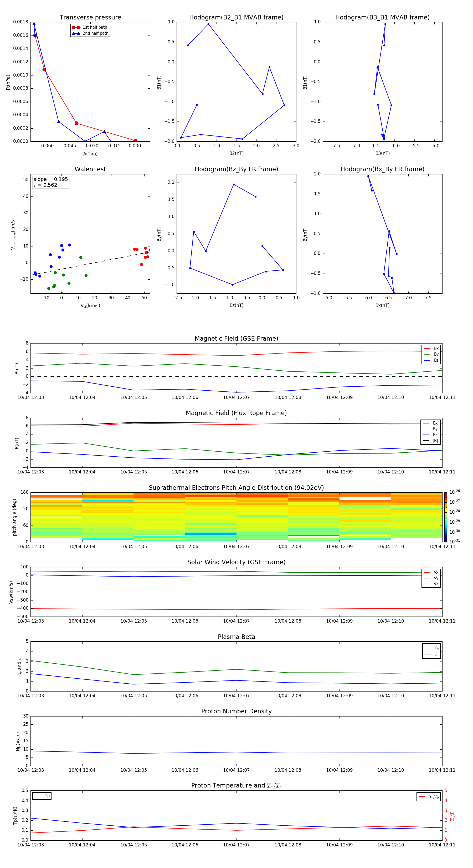Click the blue triangle at the Transverse pressure peak
473x868 pixels.
pyautogui.click(x=34, y=24)
